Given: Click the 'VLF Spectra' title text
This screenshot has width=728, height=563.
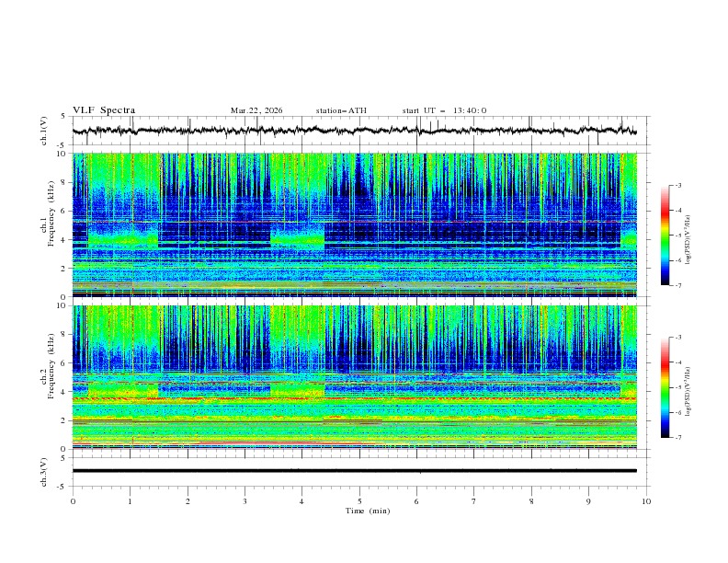Looking at the screenshot, I should point(104,110).
